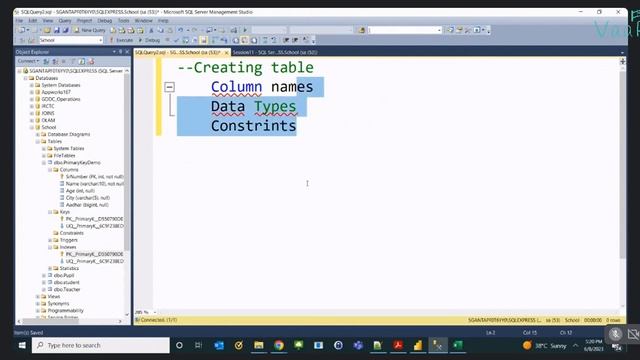
Task: Click the Object Explorer refresh icon
Action: point(82,61)
